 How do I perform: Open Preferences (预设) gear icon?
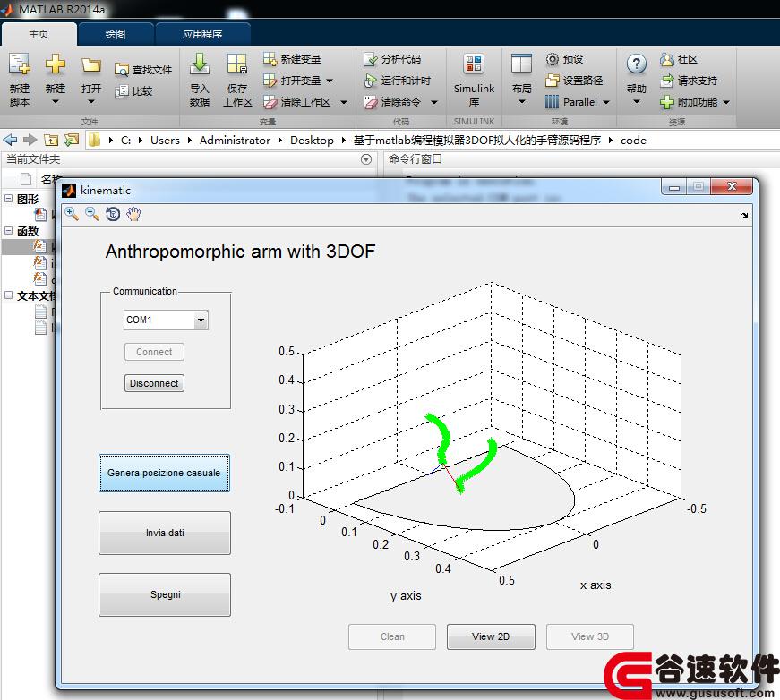(553, 59)
